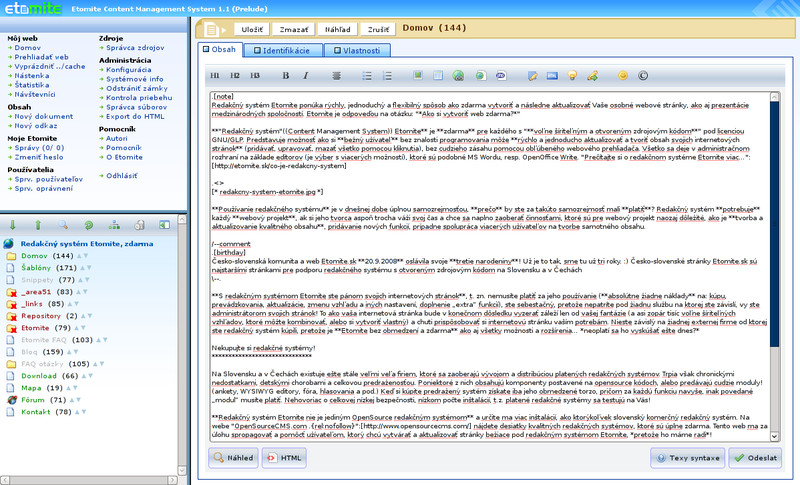800x485 pixels.
Task: Open the Texy syntaxe help button
Action: pyautogui.click(x=688, y=457)
